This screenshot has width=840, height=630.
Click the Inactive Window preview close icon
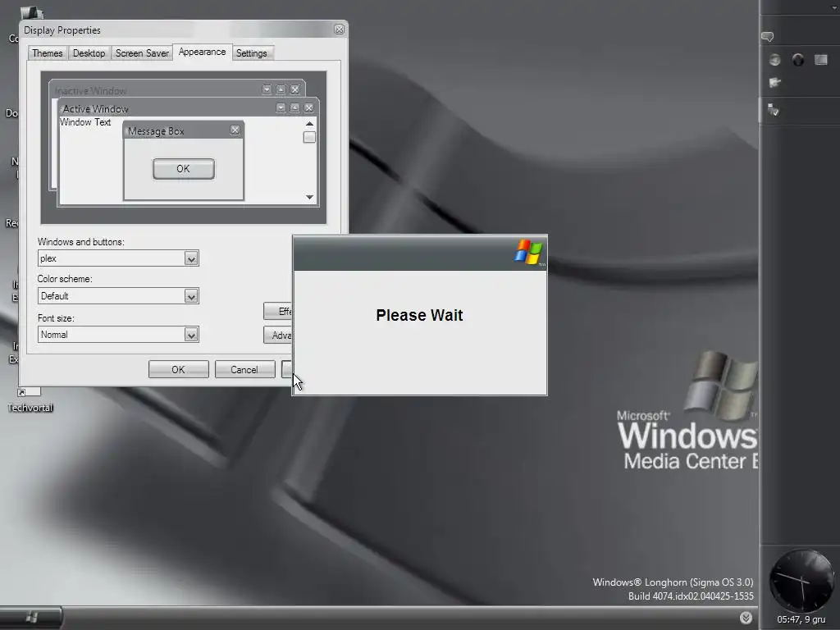[294, 89]
